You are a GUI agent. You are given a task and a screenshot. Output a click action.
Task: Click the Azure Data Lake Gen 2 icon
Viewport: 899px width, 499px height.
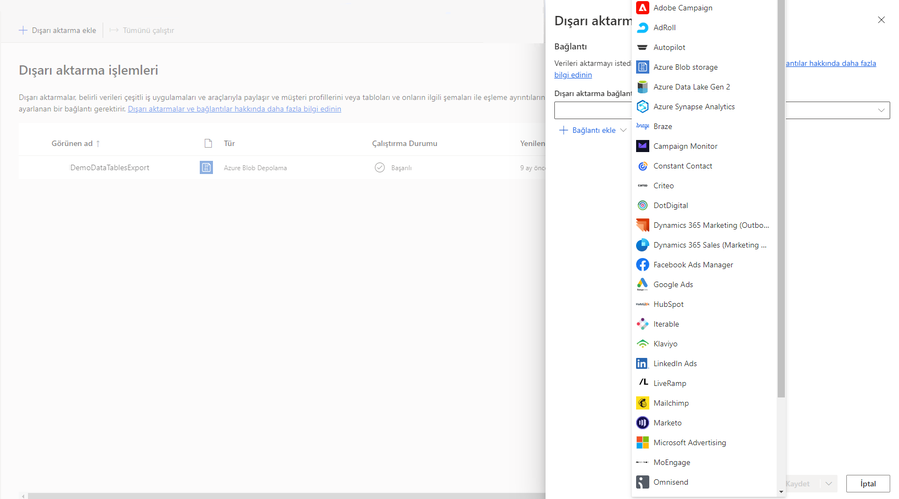642,87
